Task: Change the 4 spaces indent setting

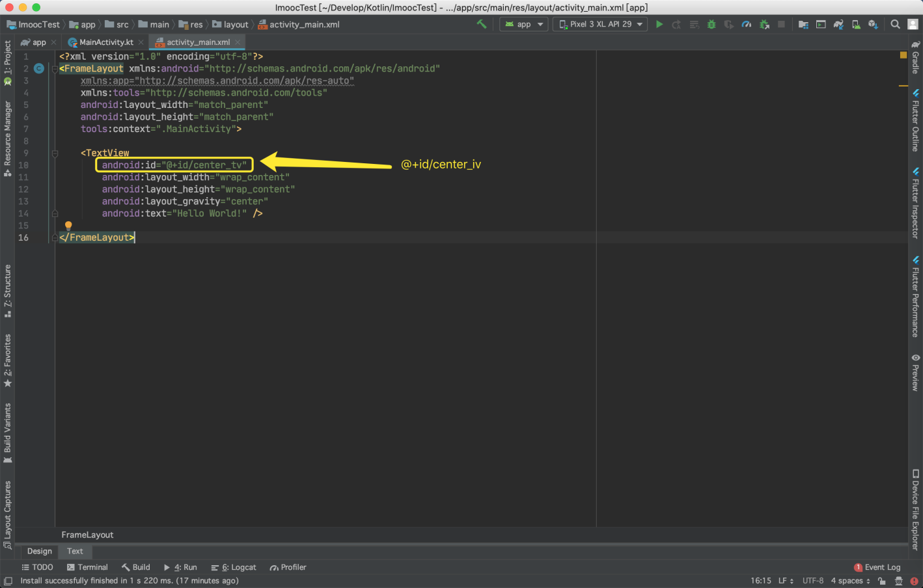Action: (x=850, y=581)
